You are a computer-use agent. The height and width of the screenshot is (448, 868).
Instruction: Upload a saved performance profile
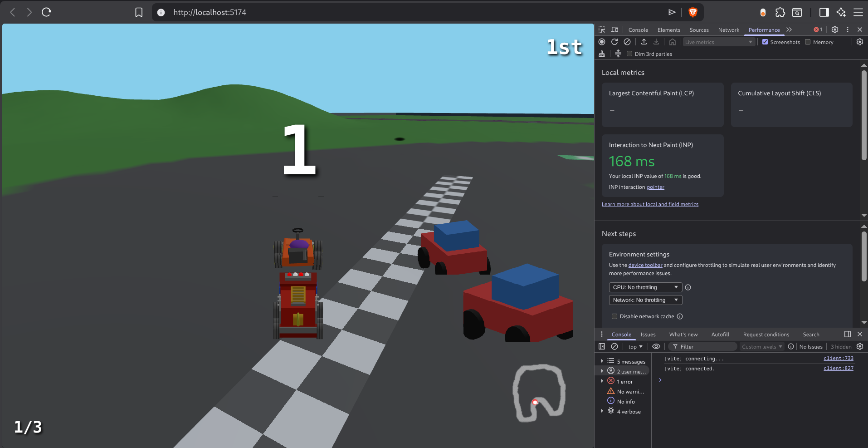tap(644, 42)
